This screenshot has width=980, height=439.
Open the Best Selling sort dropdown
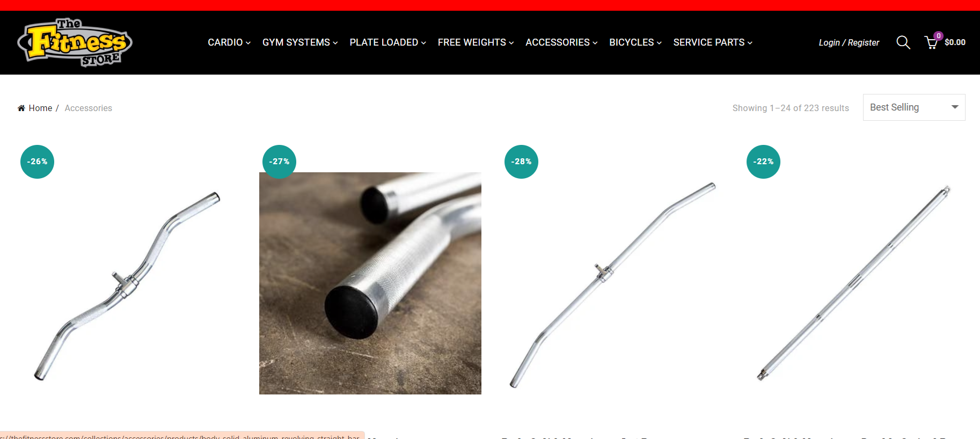pyautogui.click(x=914, y=107)
